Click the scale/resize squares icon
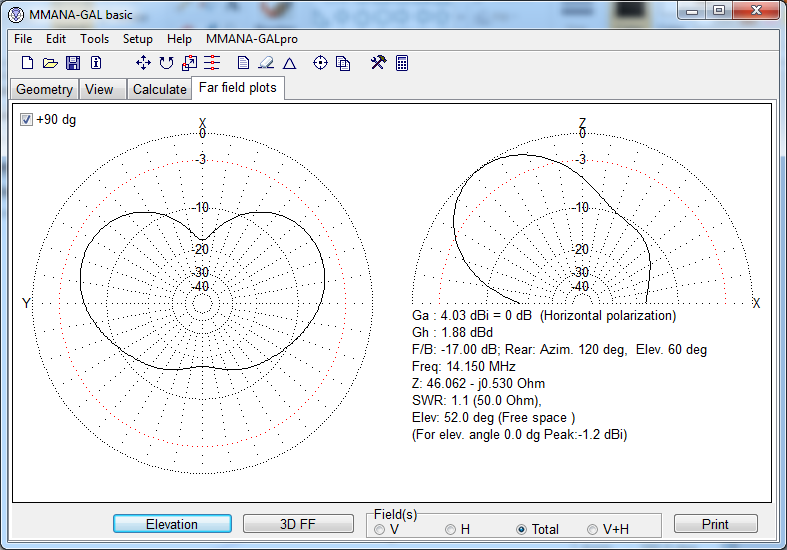787x550 pixels. pyautogui.click(x=189, y=63)
